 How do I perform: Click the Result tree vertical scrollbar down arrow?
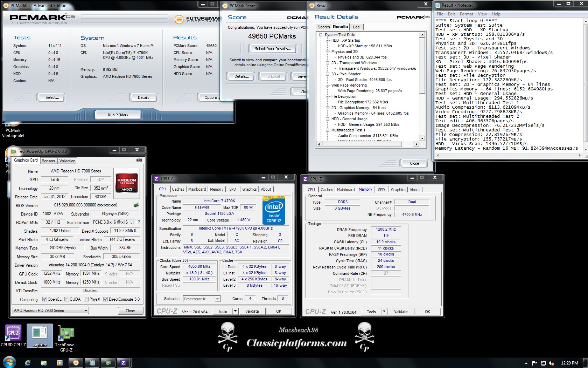[422, 139]
